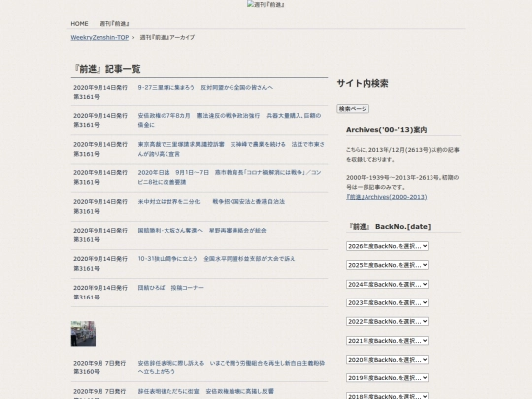
Task: Click the 『前進』BackNo.[date] heading
Action: point(389,226)
